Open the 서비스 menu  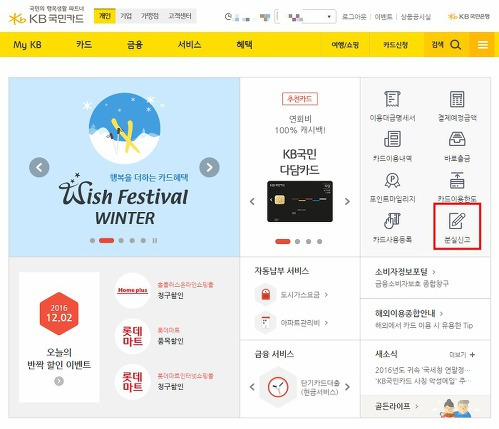pyautogui.click(x=189, y=45)
